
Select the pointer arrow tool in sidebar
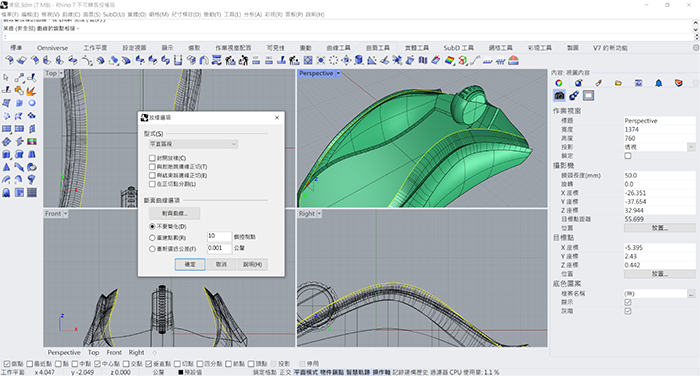[x=6, y=78]
